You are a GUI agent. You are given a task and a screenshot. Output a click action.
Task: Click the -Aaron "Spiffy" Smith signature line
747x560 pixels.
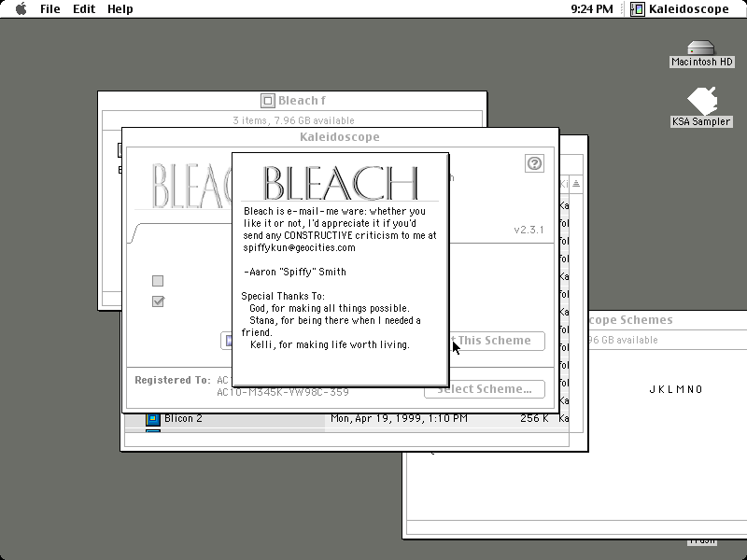click(x=295, y=272)
